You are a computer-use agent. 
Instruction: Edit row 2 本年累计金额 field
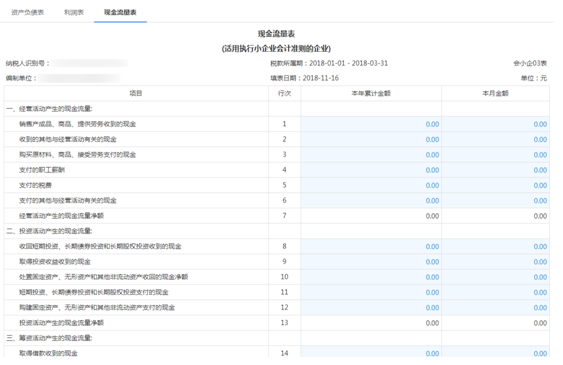tap(371, 139)
